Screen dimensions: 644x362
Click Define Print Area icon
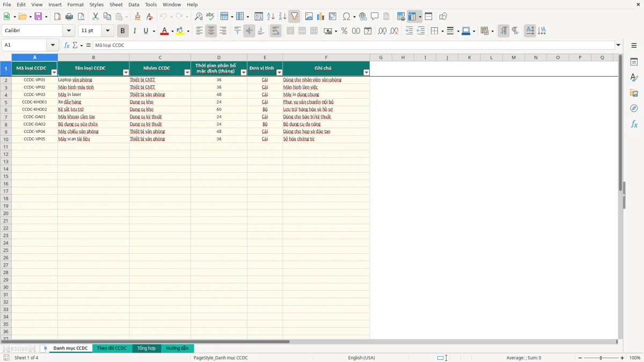point(401,17)
